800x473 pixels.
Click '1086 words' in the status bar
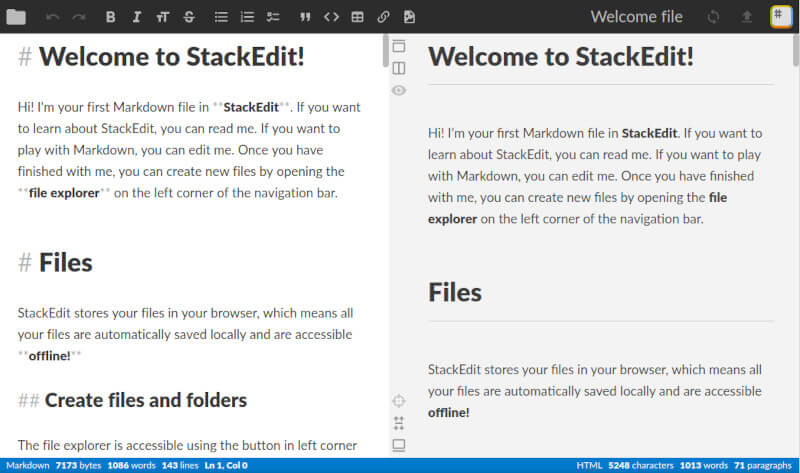(x=131, y=465)
